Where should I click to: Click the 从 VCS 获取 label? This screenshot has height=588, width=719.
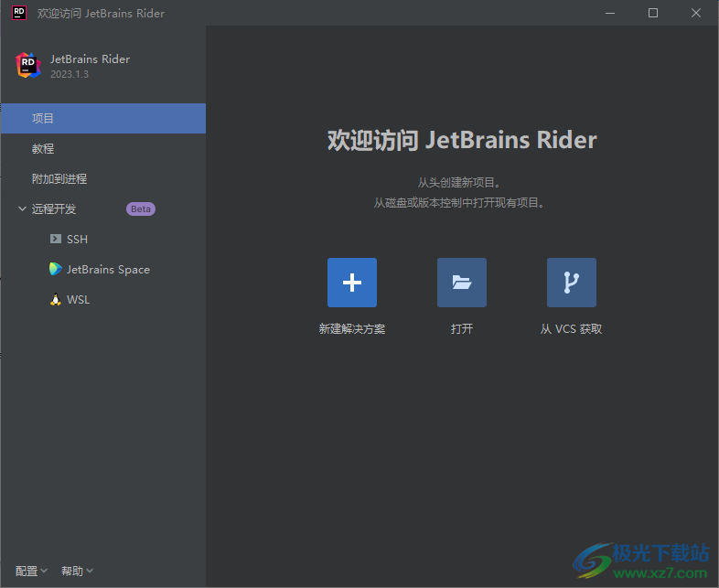(x=572, y=328)
